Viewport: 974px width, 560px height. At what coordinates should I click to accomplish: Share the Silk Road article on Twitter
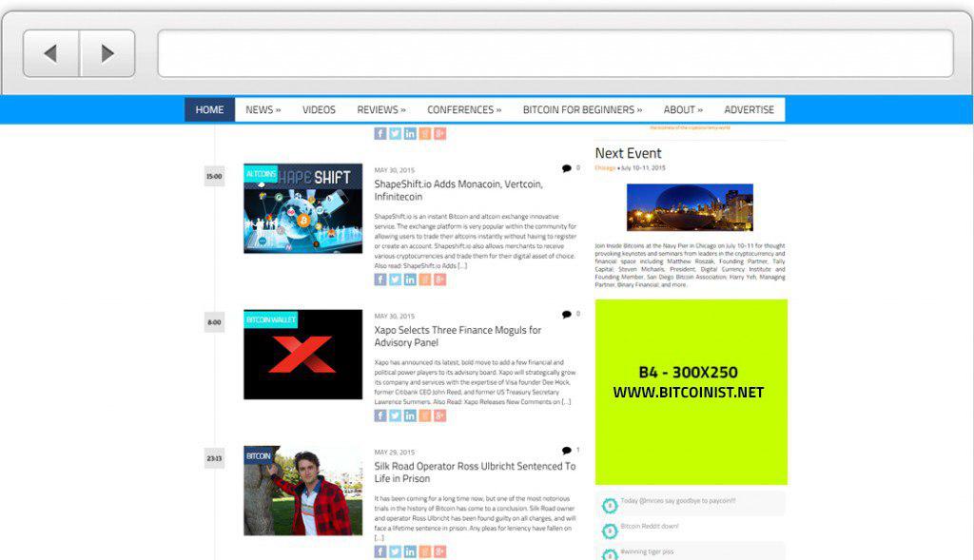395,551
